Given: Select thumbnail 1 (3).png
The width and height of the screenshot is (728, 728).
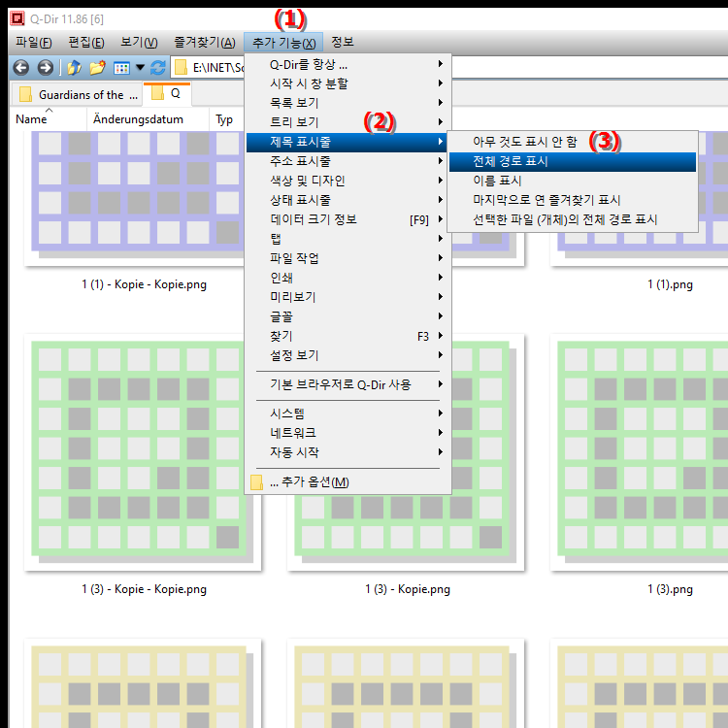Looking at the screenshot, I should [640, 451].
